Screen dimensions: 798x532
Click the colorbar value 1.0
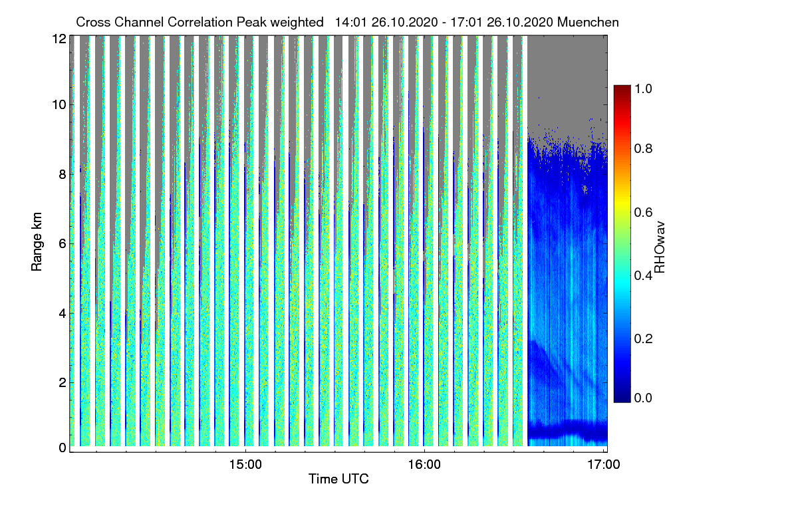point(644,88)
